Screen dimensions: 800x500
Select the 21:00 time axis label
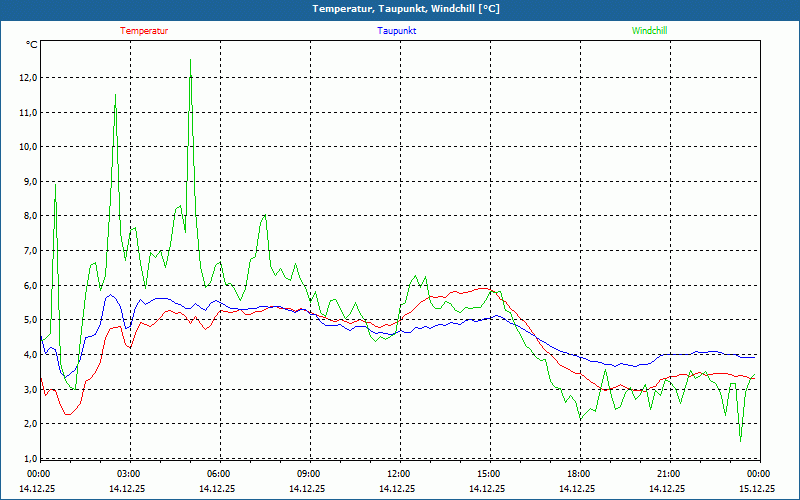668,474
